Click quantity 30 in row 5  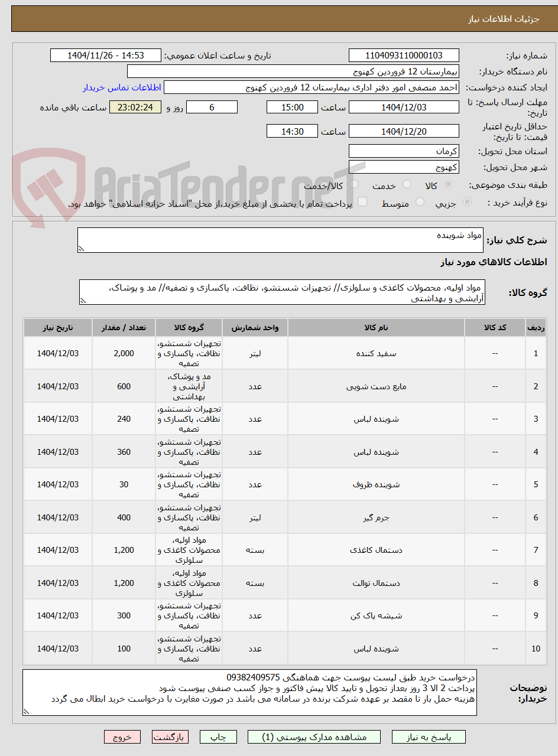pos(124,485)
